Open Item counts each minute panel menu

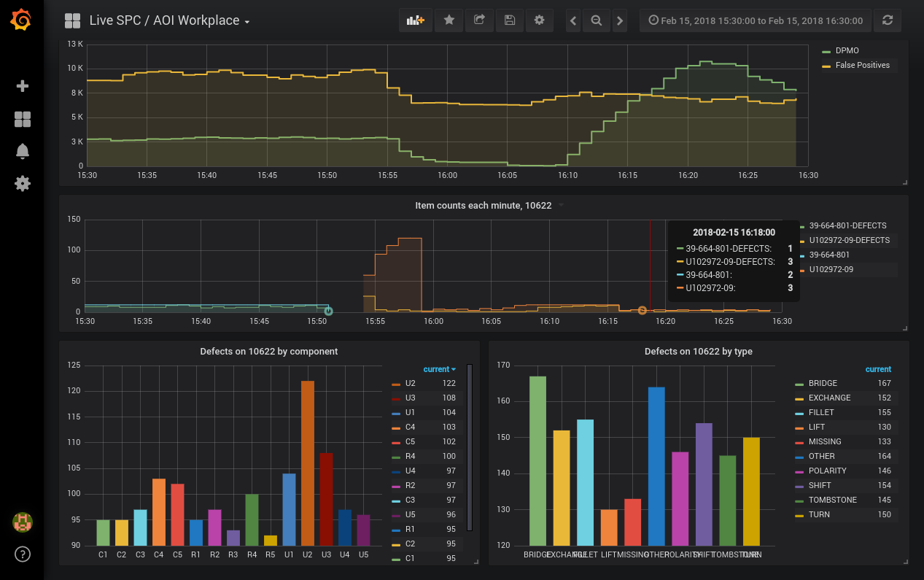(x=484, y=206)
